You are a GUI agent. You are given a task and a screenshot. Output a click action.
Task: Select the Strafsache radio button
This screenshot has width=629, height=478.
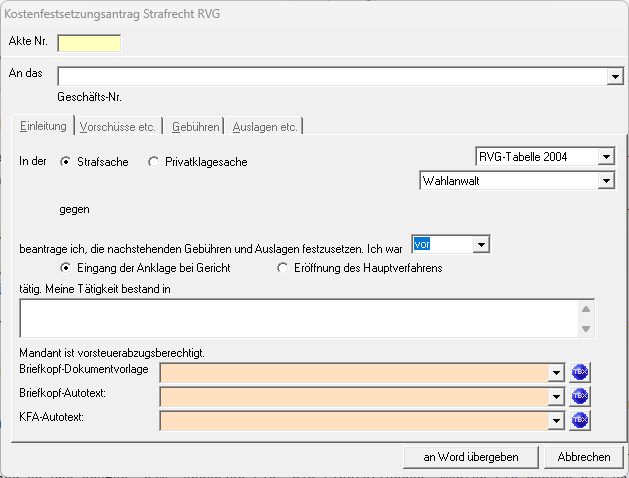coord(65,162)
